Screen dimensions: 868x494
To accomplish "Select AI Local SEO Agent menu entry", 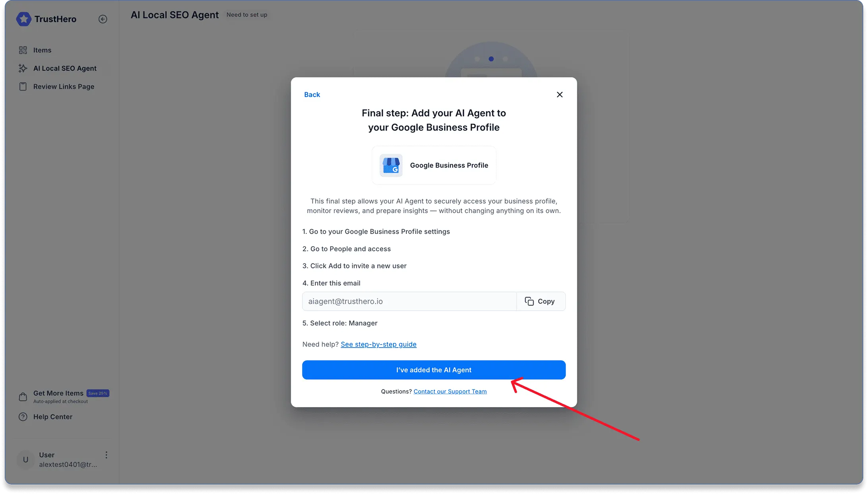I will pyautogui.click(x=65, y=68).
